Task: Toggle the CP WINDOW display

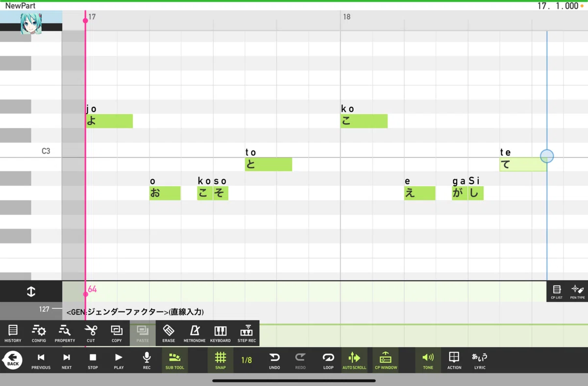Action: click(386, 361)
